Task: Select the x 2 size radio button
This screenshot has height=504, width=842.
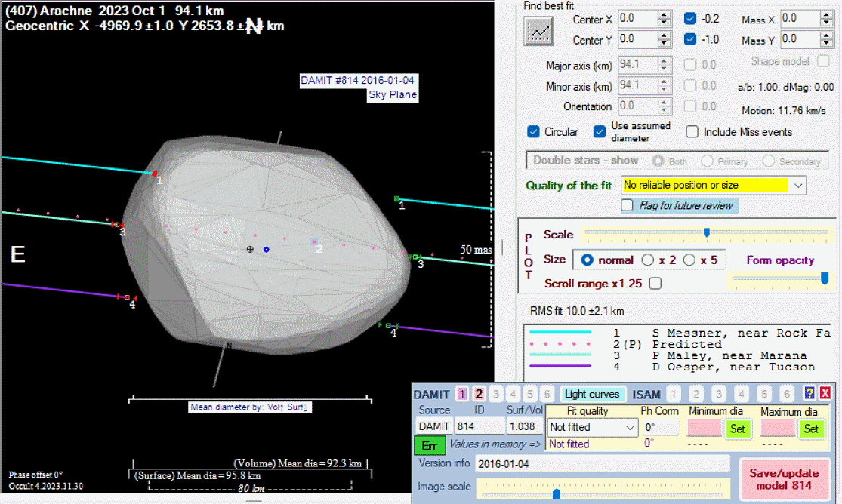Action: (x=647, y=260)
